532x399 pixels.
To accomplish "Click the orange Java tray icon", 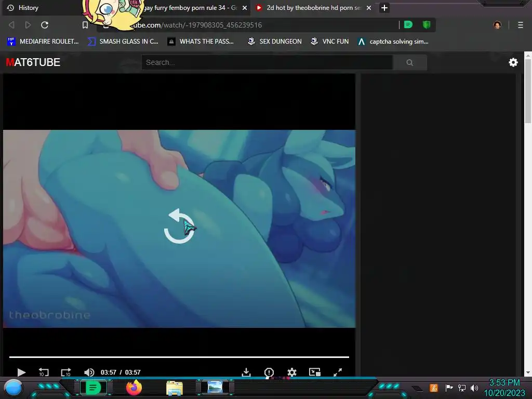I will (434, 388).
